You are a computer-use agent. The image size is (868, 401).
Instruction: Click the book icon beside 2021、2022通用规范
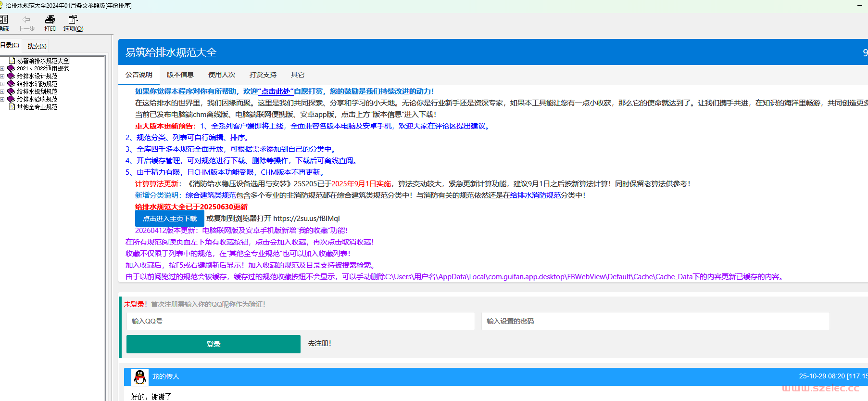[x=11, y=68]
